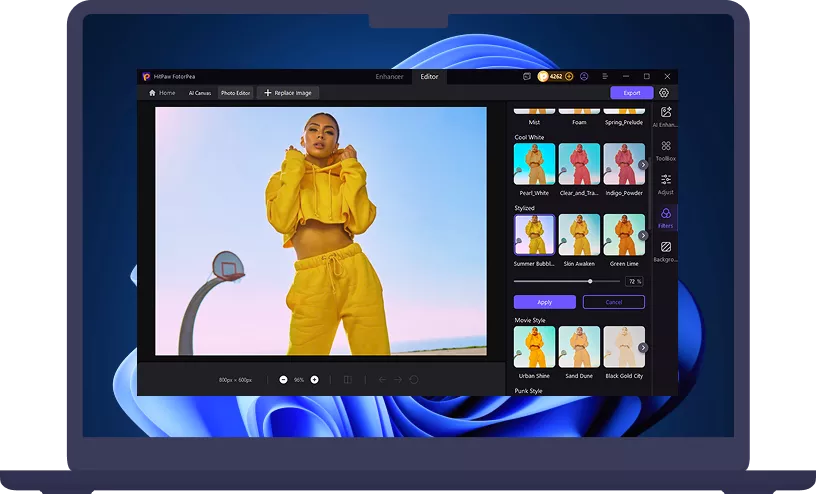Expand more Stylized filters arrow

(x=643, y=236)
